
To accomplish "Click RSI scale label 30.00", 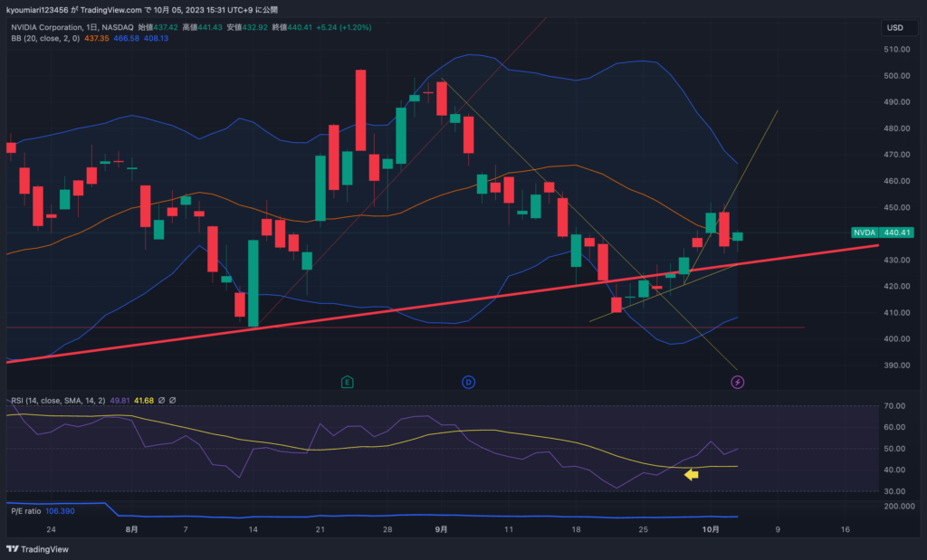I will [x=894, y=491].
